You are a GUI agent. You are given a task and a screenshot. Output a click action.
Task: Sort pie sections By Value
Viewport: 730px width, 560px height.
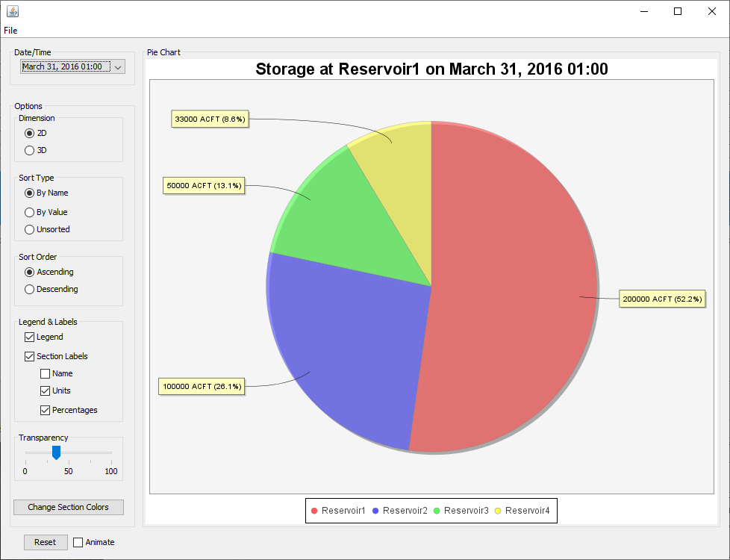coord(30,212)
